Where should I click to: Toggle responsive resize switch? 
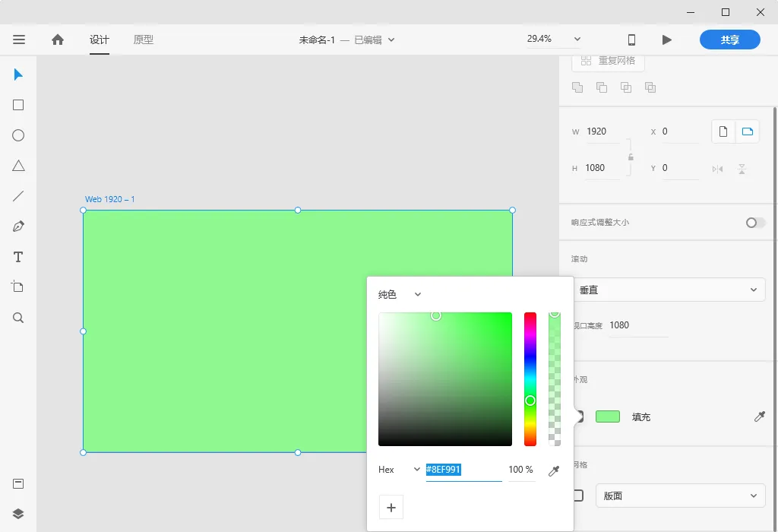point(756,223)
